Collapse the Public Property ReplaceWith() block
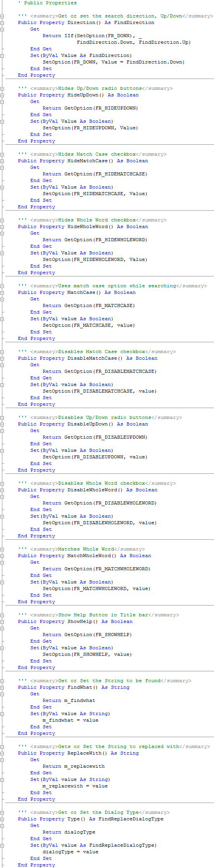This screenshot has height=868, width=214. (2, 753)
